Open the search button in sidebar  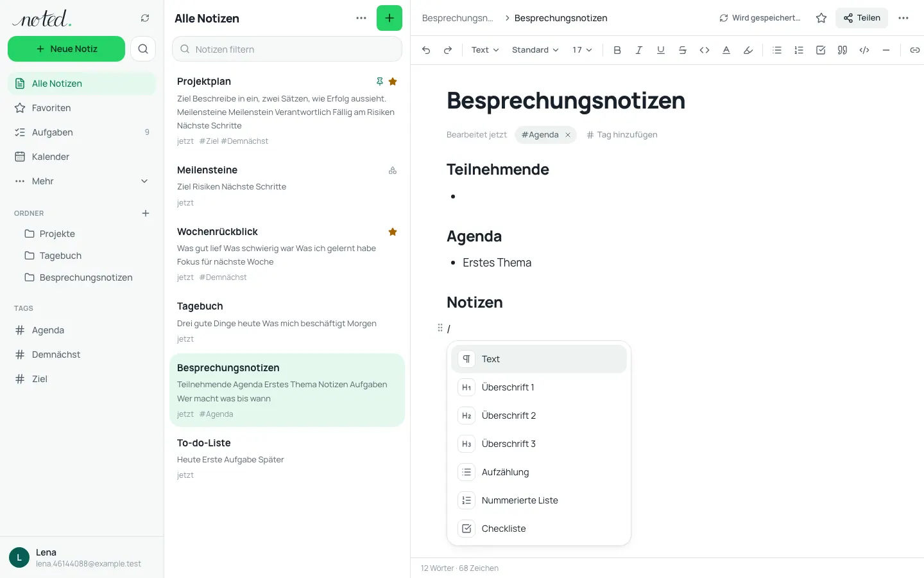pyautogui.click(x=143, y=49)
